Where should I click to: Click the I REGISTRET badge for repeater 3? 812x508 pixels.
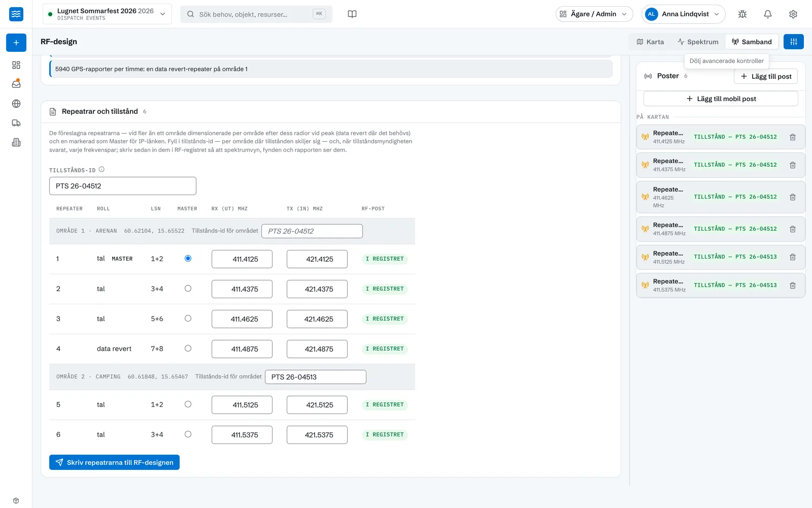click(x=385, y=319)
